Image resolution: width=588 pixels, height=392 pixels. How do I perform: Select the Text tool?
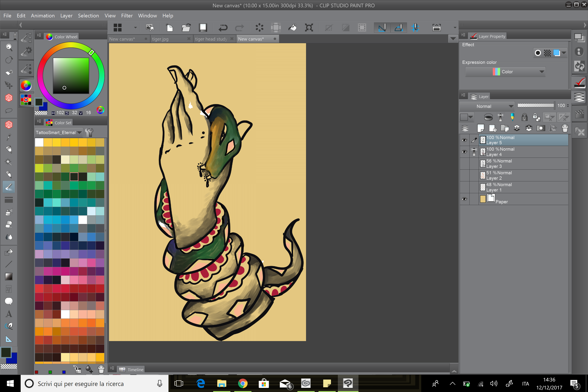tap(9, 314)
